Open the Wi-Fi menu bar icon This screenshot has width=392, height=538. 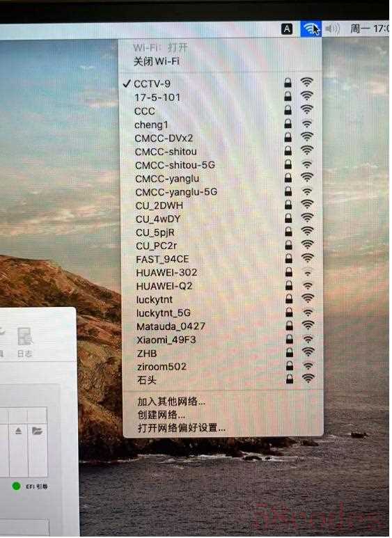[311, 29]
